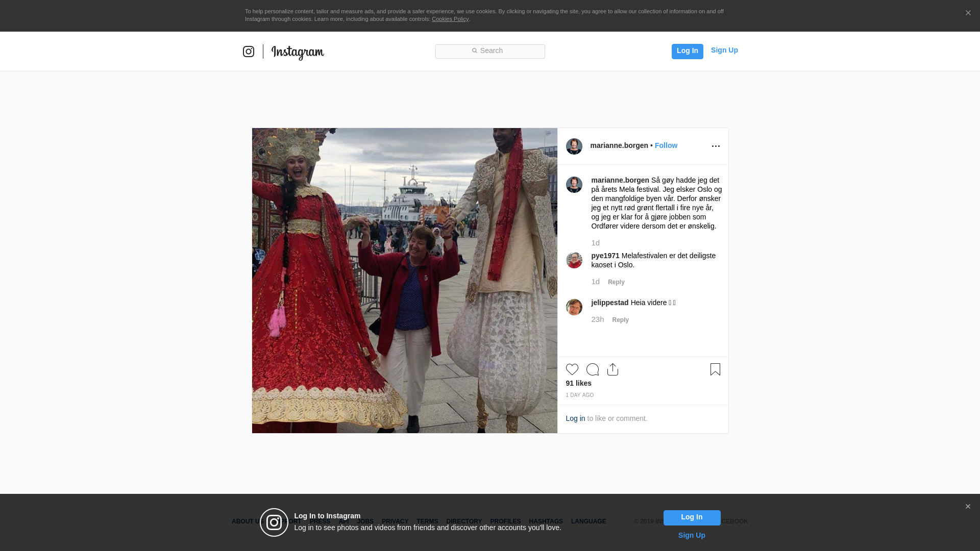Screen dimensions: 980x551
Task: Dismiss the cookie notice banner
Action: (968, 13)
